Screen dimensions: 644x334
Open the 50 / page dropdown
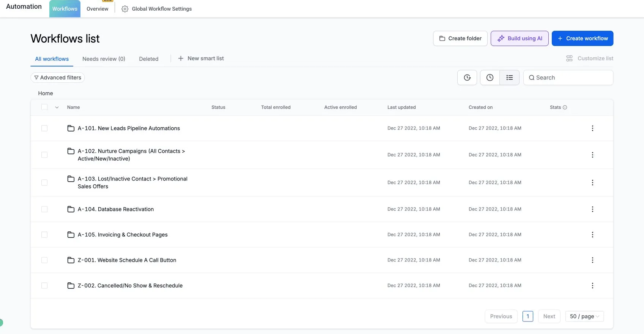[x=584, y=317]
